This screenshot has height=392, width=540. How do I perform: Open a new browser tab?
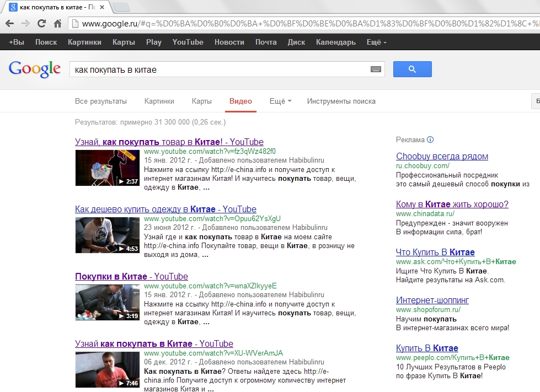pos(121,7)
